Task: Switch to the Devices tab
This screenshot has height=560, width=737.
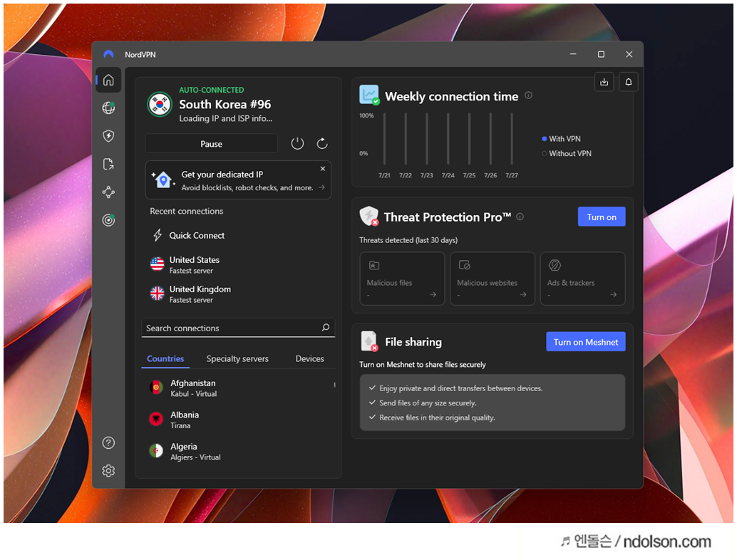Action: [309, 358]
